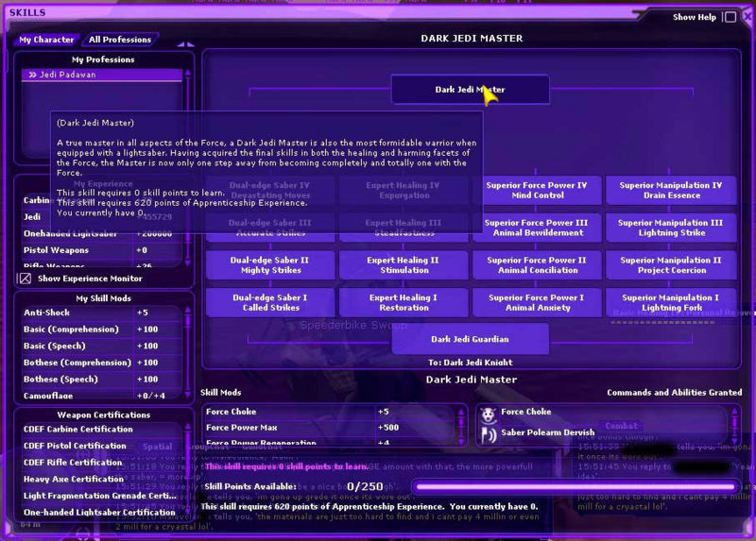Select Superior Force Power II Animal Conciliation
This screenshot has height=541, width=756.
537,264
